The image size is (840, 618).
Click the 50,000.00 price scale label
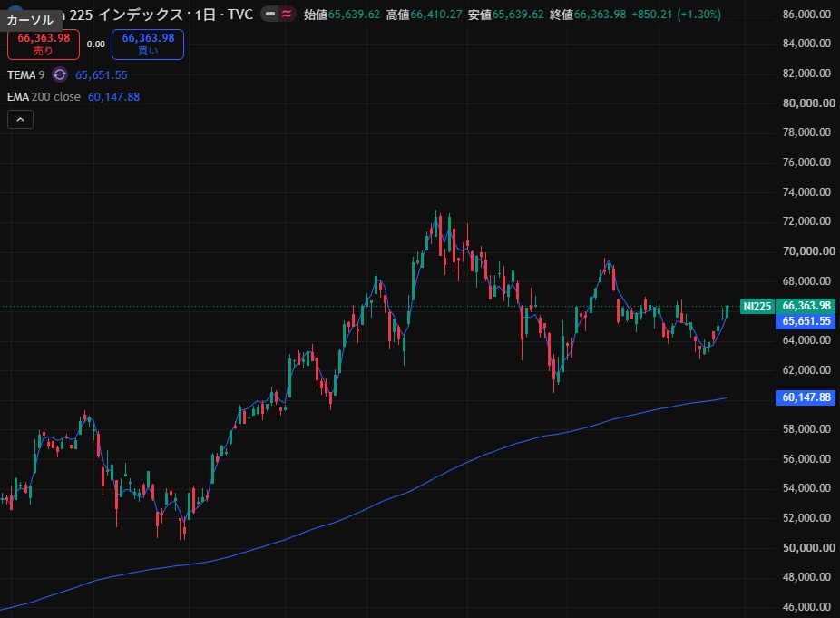coord(808,548)
